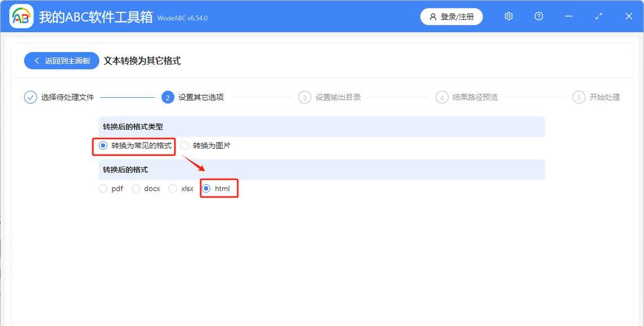Choose the pdf format radio button

point(103,189)
